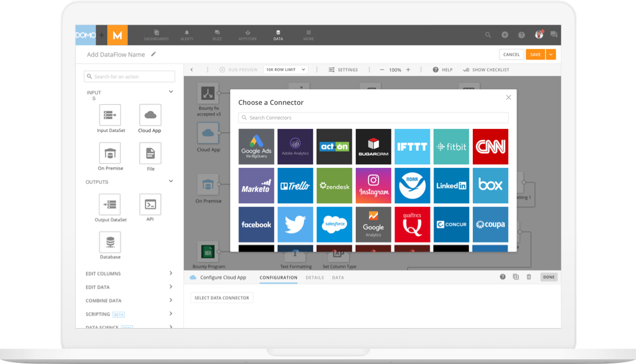Click the orange Save button
This screenshot has height=364, width=636.
tap(535, 54)
